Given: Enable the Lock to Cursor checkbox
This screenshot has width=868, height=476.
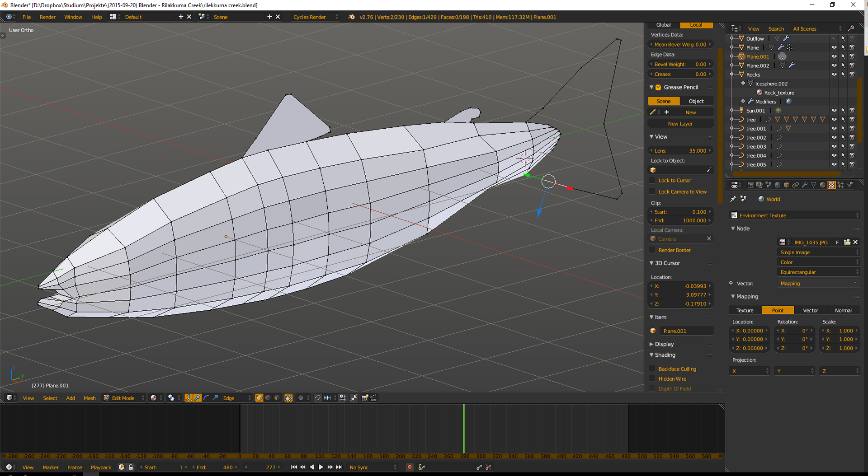Looking at the screenshot, I should pyautogui.click(x=652, y=180).
